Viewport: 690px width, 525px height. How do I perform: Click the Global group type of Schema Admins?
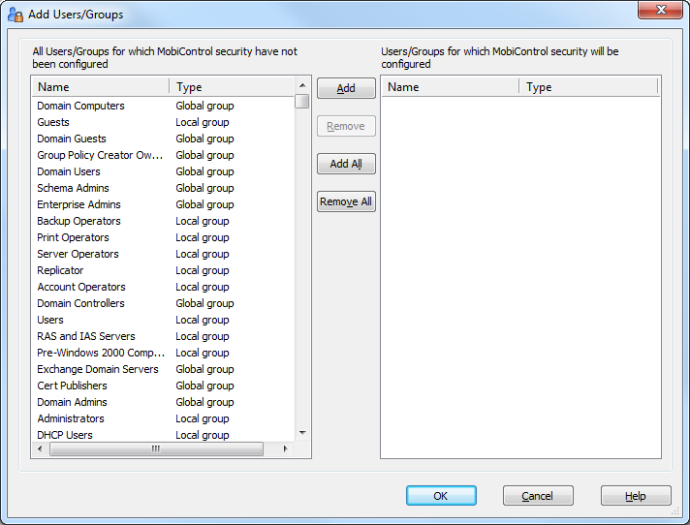coord(205,188)
